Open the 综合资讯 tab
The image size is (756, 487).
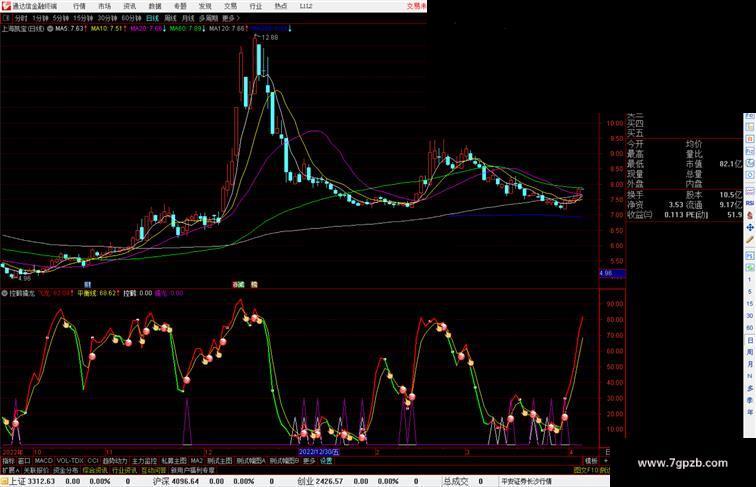(x=95, y=470)
